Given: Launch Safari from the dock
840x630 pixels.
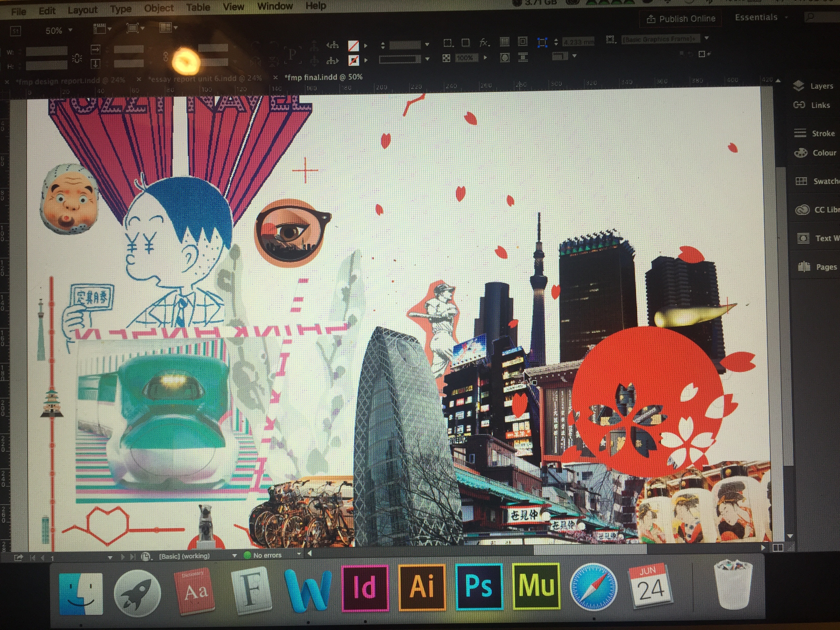Looking at the screenshot, I should tap(593, 587).
